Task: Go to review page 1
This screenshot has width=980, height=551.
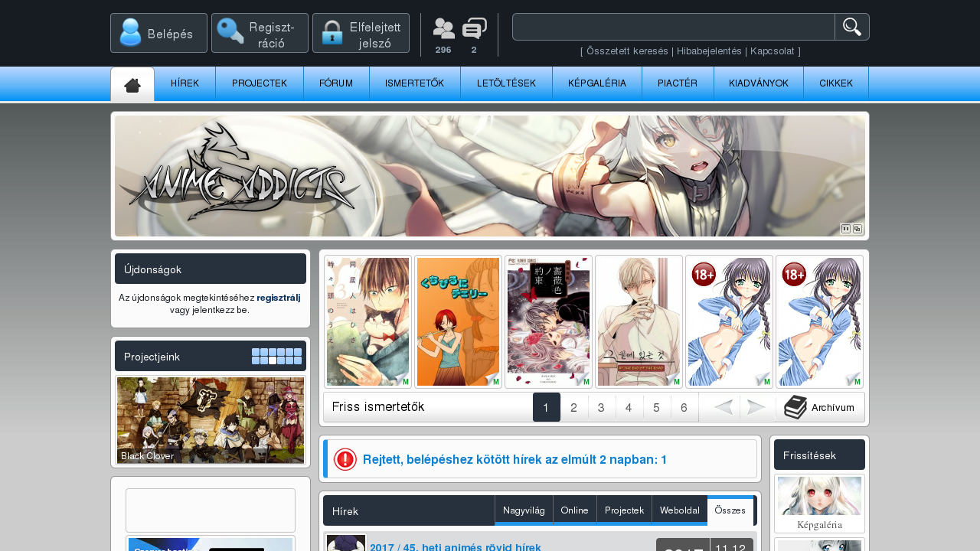Action: (546, 407)
